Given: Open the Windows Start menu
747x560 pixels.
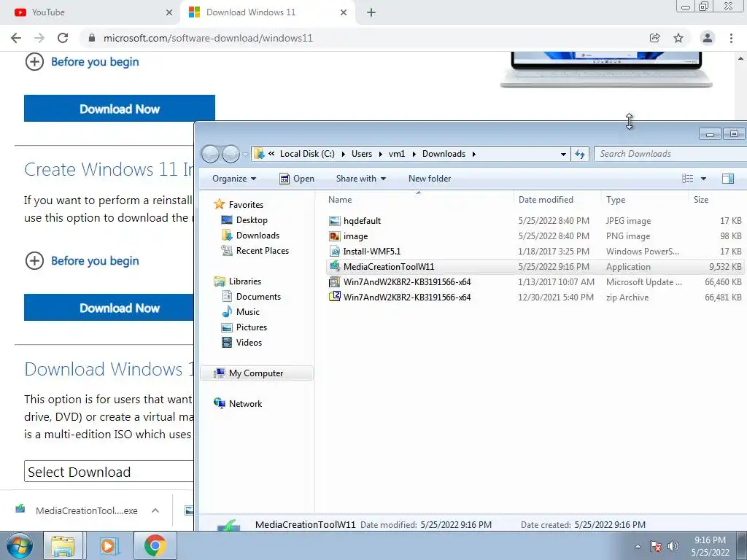Looking at the screenshot, I should point(19,545).
